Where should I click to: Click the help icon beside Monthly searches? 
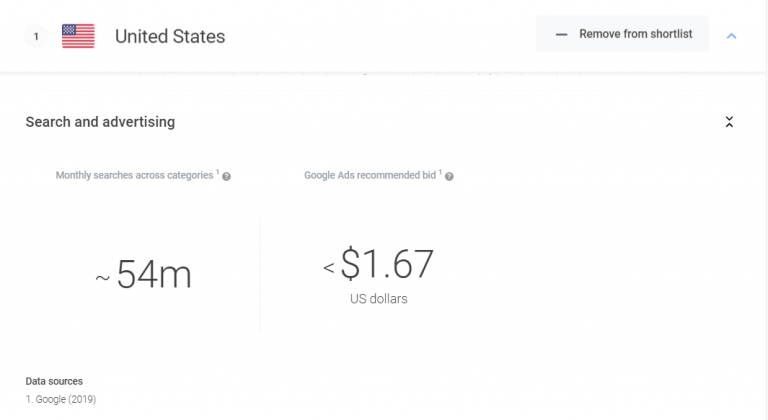(x=227, y=176)
